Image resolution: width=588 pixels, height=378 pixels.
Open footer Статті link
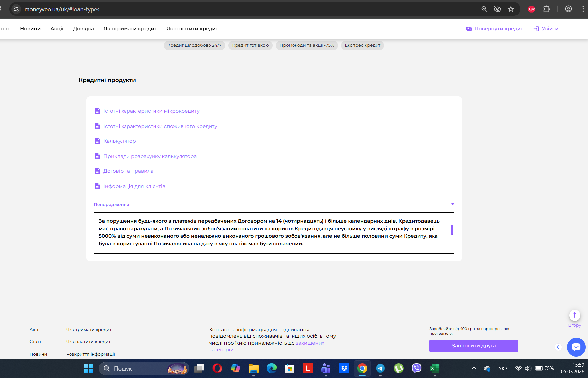tap(36, 342)
